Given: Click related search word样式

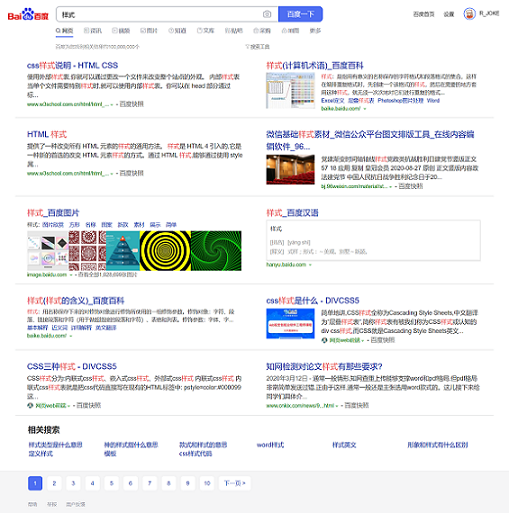Looking at the screenshot, I should 270,445.
